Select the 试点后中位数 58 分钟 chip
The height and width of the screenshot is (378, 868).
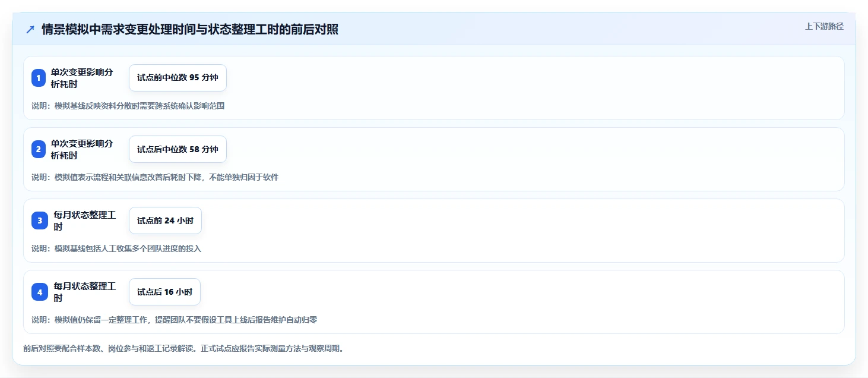click(178, 149)
